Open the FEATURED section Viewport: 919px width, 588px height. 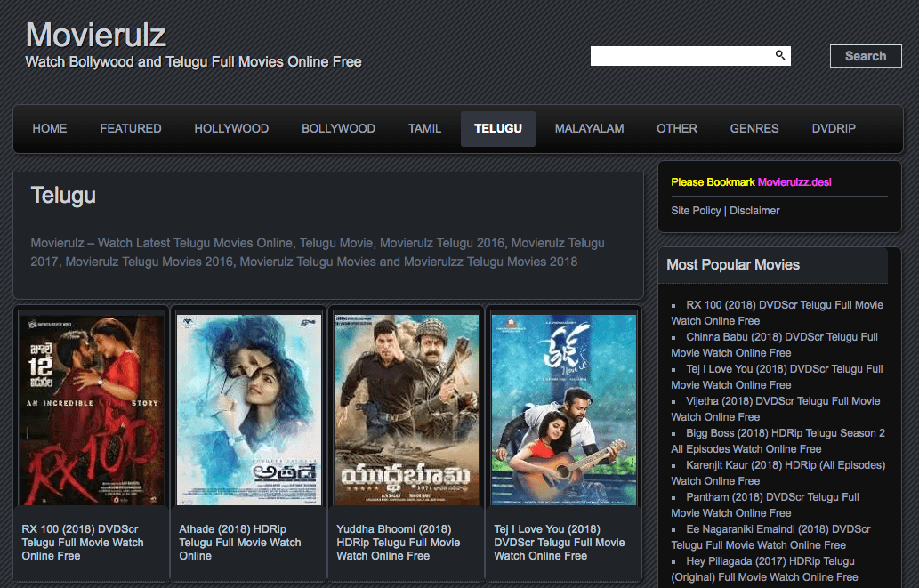(130, 128)
